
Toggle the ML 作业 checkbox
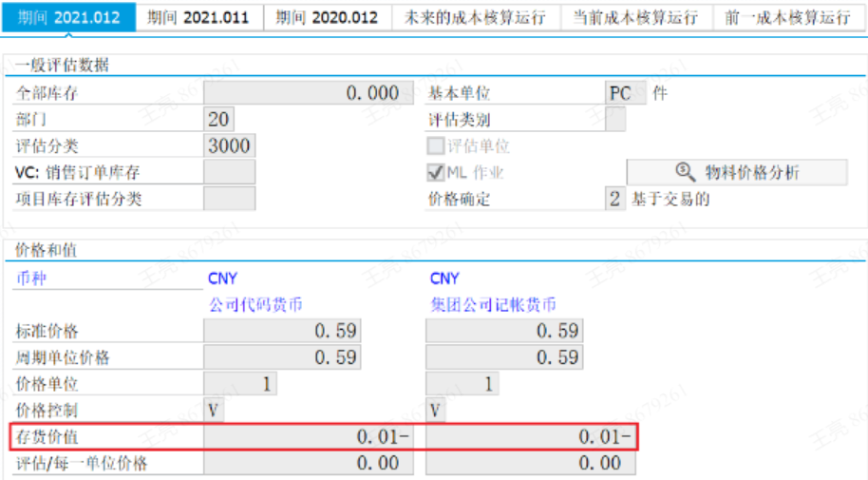436,172
